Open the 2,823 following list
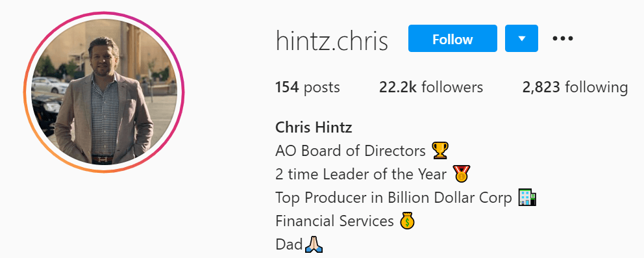This screenshot has width=644, height=258. [575, 87]
